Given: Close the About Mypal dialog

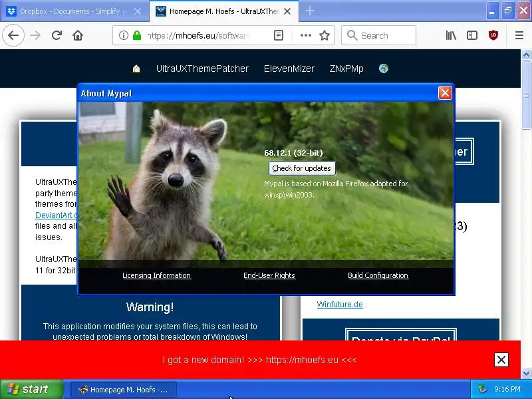Looking at the screenshot, I should point(445,92).
